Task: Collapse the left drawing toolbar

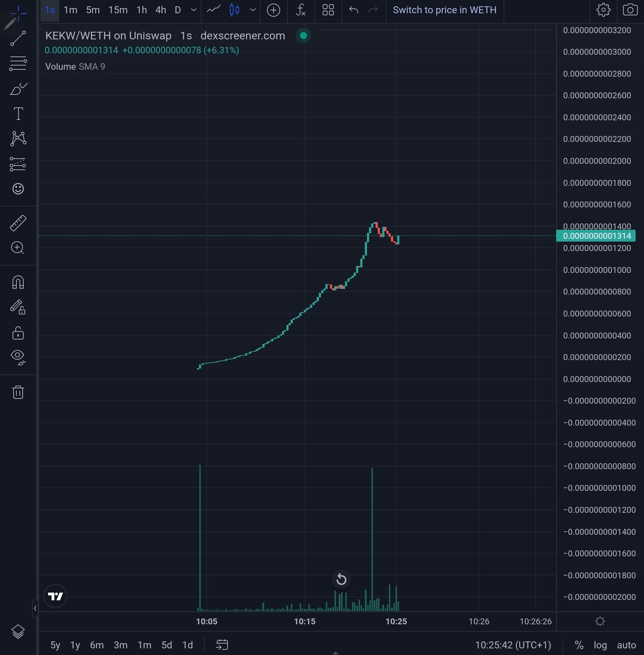Action: pyautogui.click(x=35, y=608)
